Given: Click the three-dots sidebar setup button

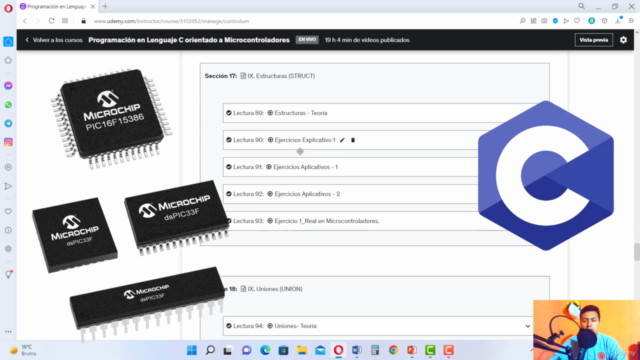Looking at the screenshot, I should [8, 332].
